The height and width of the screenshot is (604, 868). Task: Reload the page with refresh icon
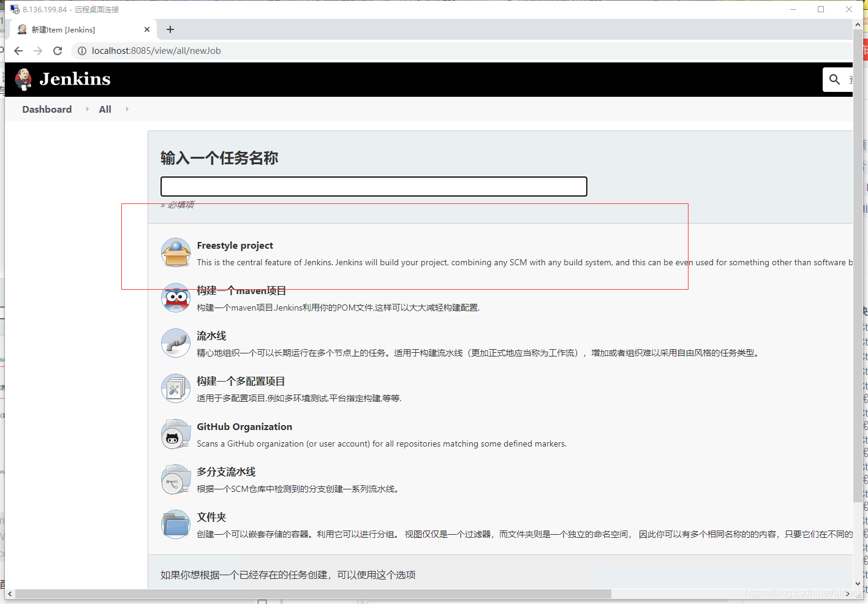coord(58,51)
